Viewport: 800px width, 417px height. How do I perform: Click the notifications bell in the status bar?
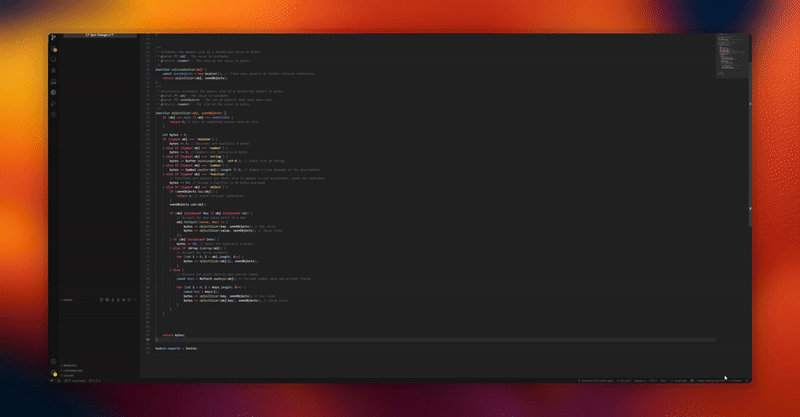coord(746,381)
